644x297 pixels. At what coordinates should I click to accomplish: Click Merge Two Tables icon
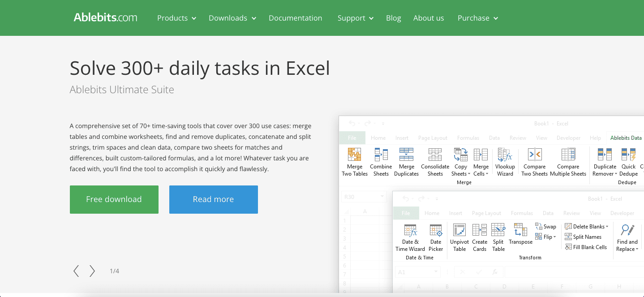point(355,162)
